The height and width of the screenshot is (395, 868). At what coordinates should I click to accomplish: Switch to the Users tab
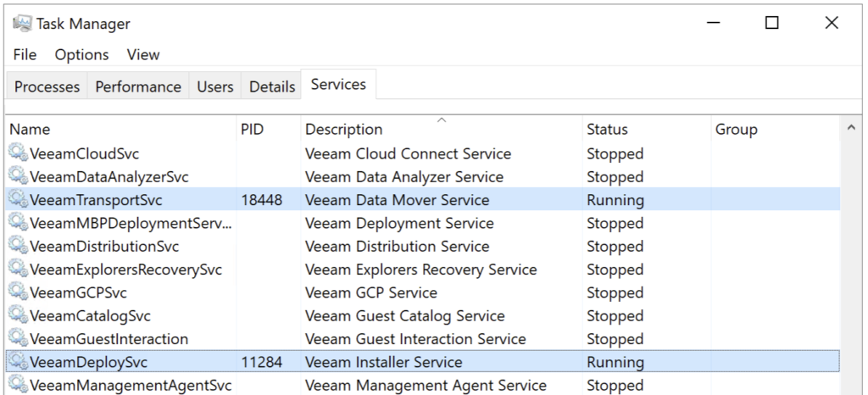[x=214, y=86]
